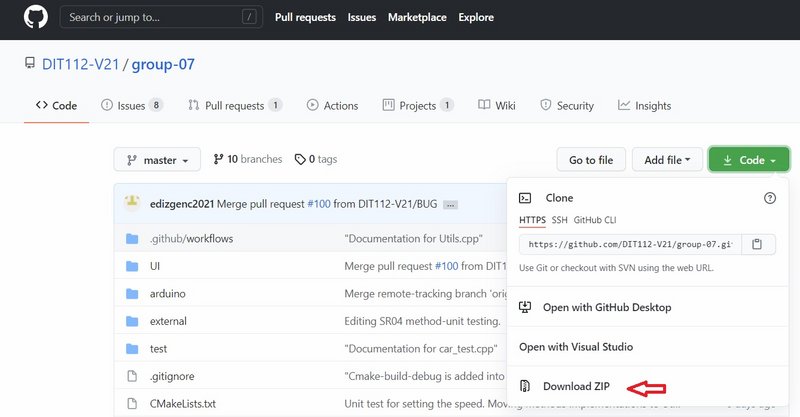Open the .gitignore file name
Screen dimensions: 800x417
(172, 376)
